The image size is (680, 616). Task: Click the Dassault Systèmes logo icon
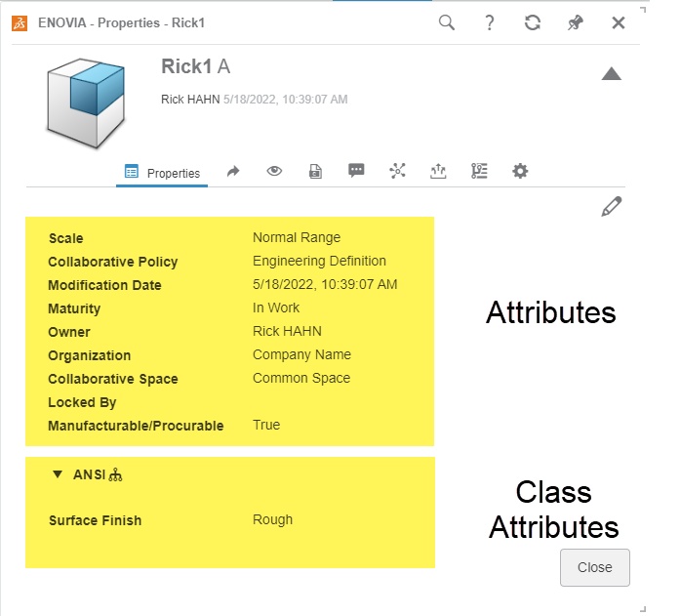pyautogui.click(x=20, y=23)
